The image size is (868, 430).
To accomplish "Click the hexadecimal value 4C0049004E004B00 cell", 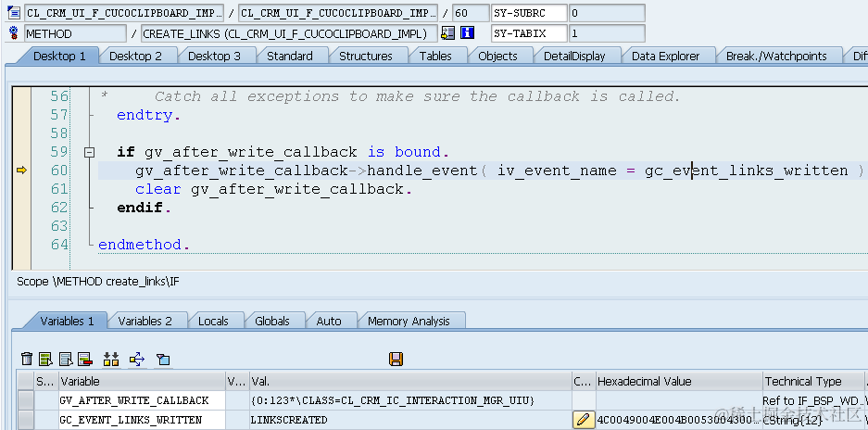I will pyautogui.click(x=679, y=420).
